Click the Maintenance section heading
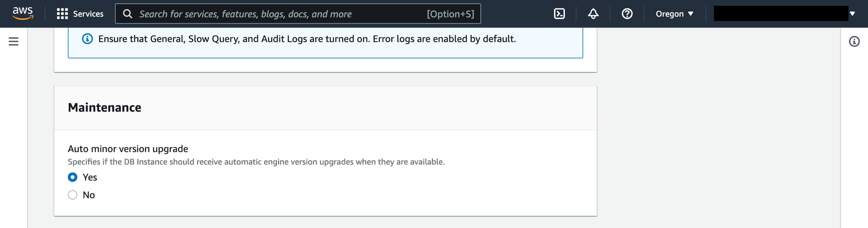The image size is (868, 228). tap(105, 107)
